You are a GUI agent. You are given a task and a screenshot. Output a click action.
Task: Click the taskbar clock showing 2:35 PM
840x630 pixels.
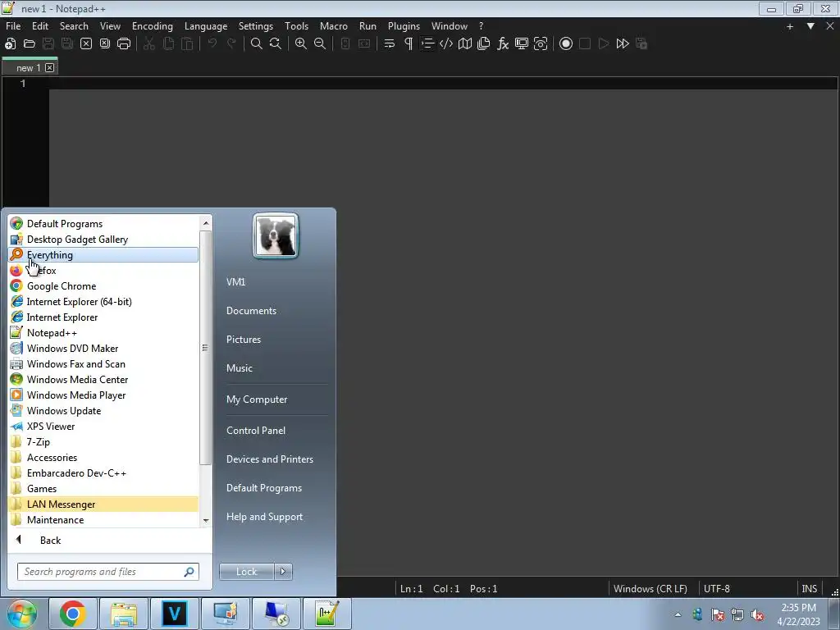click(x=798, y=614)
